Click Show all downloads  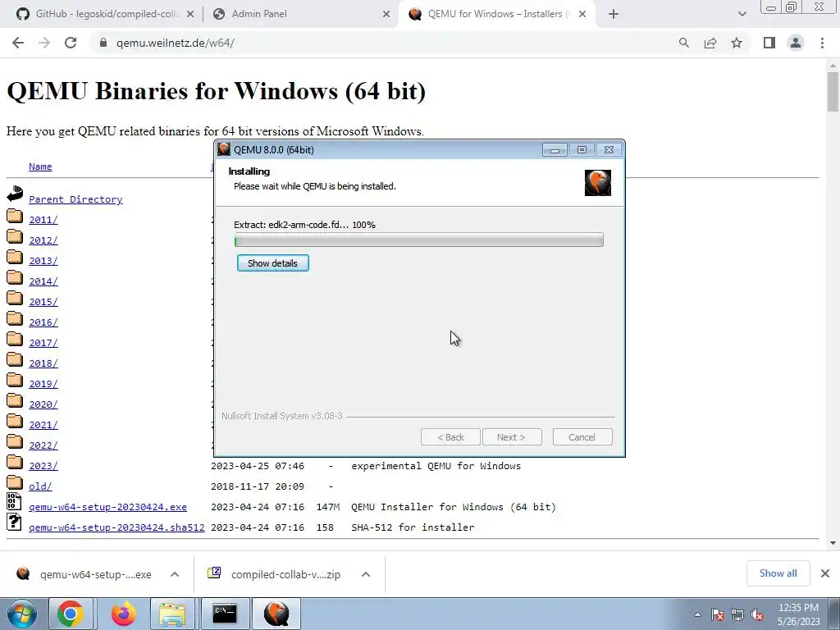coord(778,573)
